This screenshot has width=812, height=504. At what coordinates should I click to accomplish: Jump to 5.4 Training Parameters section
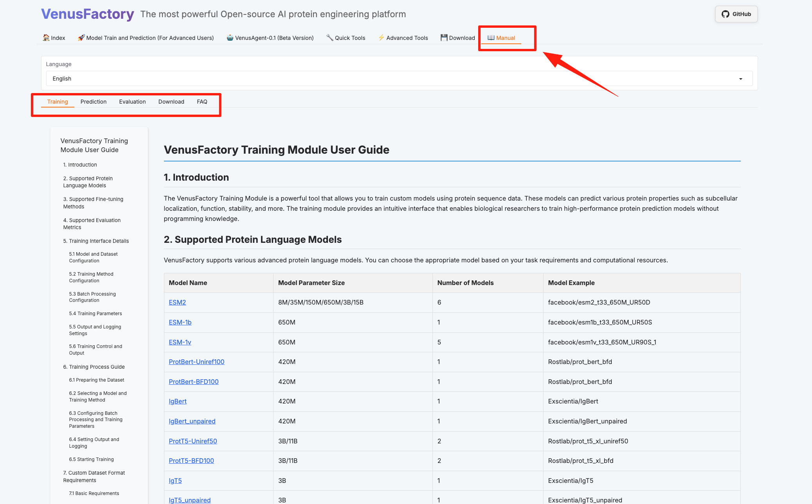point(95,314)
